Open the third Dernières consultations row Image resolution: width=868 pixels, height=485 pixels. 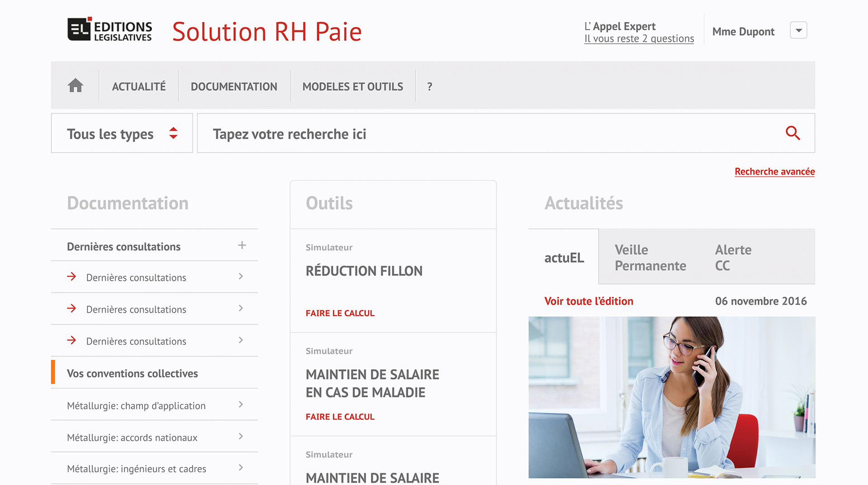click(155, 341)
